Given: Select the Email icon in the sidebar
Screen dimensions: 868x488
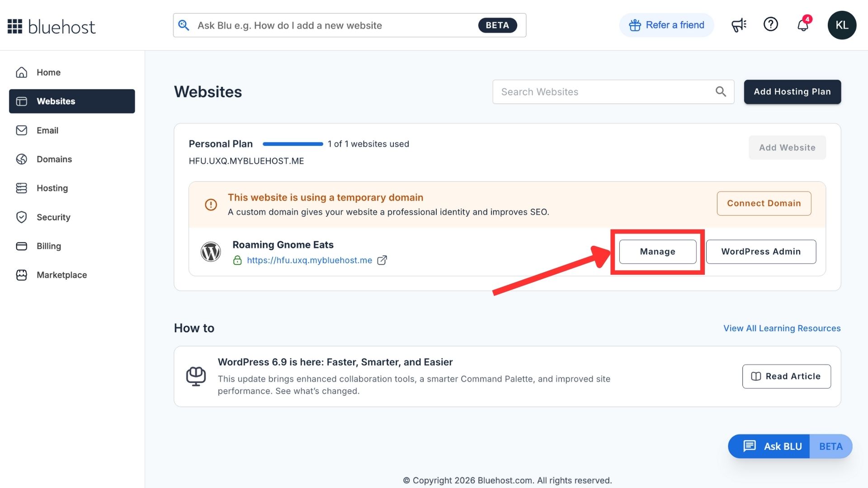Looking at the screenshot, I should (x=22, y=130).
